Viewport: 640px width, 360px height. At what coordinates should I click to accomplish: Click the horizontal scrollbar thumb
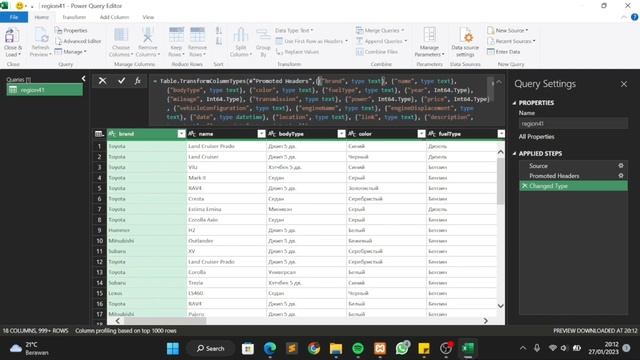165,321
